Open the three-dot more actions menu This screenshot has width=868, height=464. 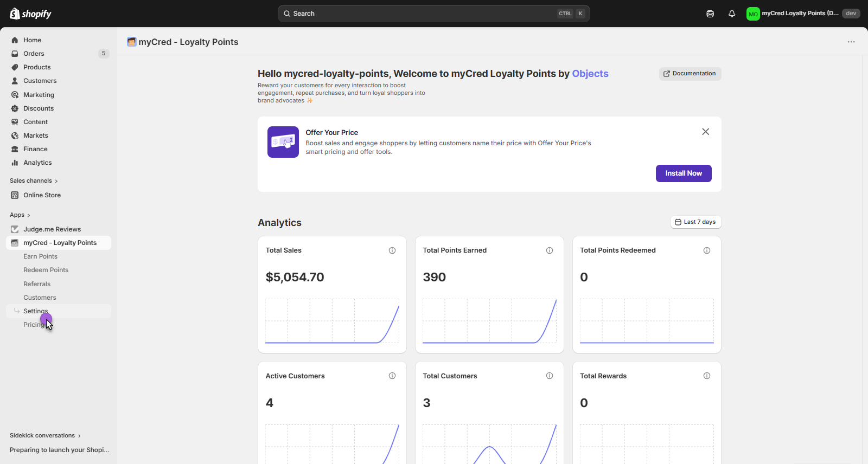[x=851, y=42]
